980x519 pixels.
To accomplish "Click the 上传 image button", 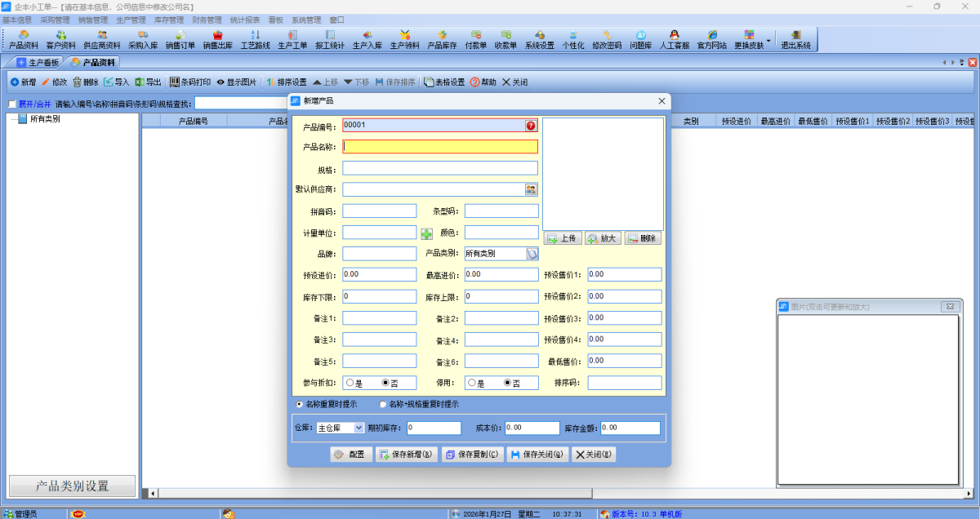I will (563, 238).
